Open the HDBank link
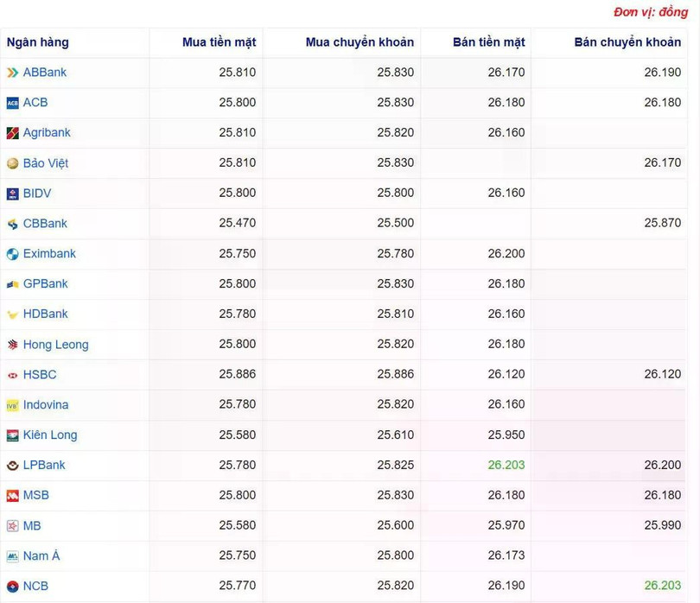Screen dimensions: 700x603 (x=46, y=314)
